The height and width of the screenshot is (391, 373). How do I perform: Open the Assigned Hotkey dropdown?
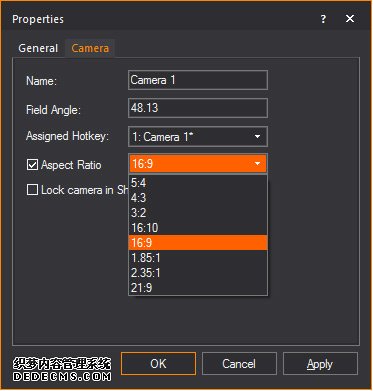[198, 137]
